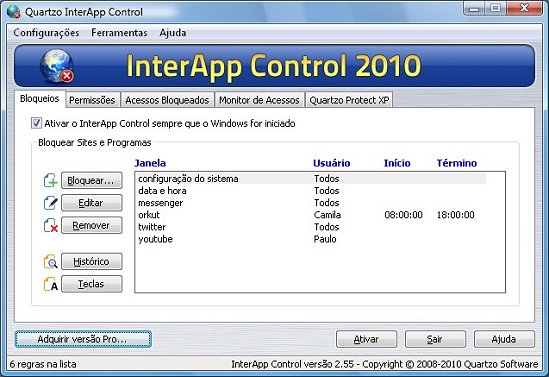Toggle Ativar o InterApp Control at Windows startup
549x377 pixels.
point(36,123)
